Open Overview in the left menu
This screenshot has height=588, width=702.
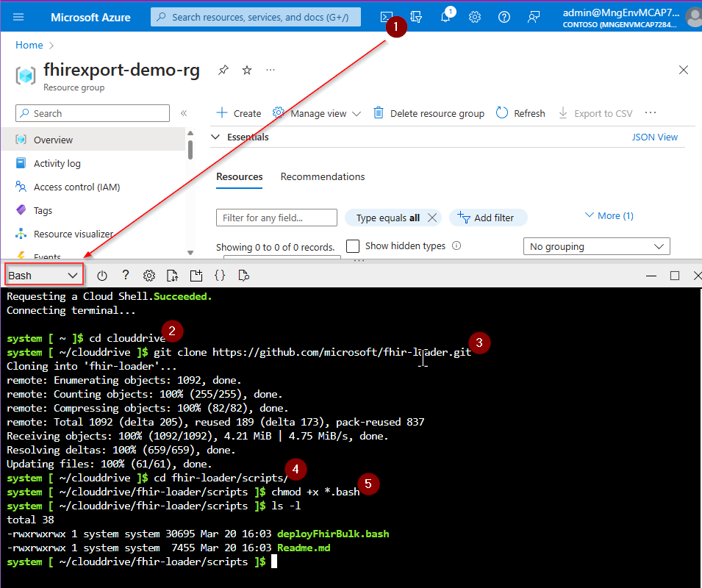click(x=93, y=140)
